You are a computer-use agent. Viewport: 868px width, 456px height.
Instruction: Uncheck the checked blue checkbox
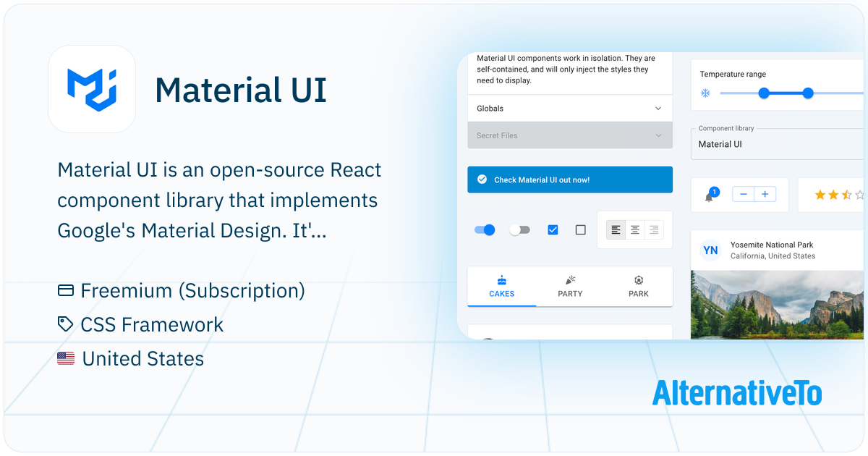point(553,230)
